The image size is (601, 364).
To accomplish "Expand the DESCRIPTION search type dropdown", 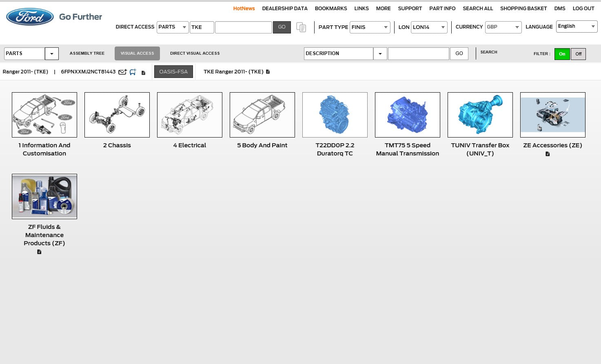I will click(380, 53).
